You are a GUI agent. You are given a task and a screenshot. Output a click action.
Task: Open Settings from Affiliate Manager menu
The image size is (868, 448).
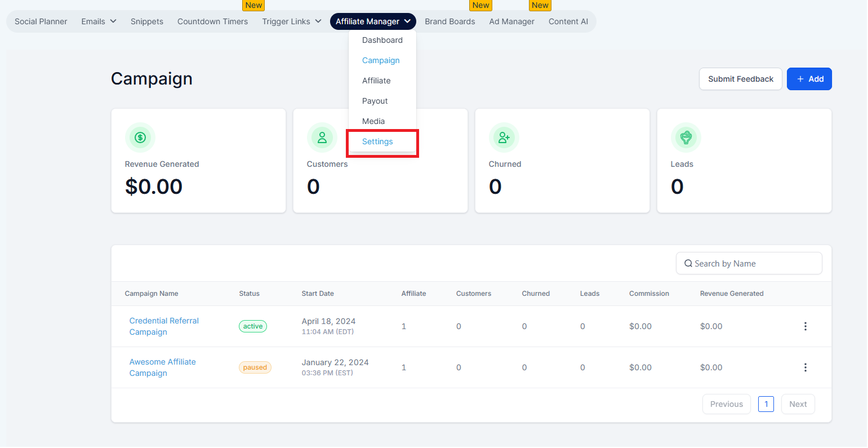pos(377,141)
